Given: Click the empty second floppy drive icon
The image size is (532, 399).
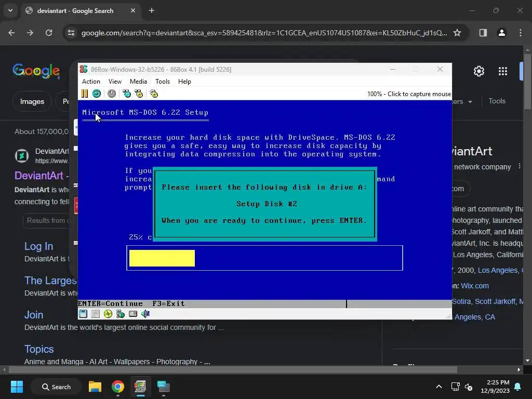Looking at the screenshot, I should coord(96,314).
